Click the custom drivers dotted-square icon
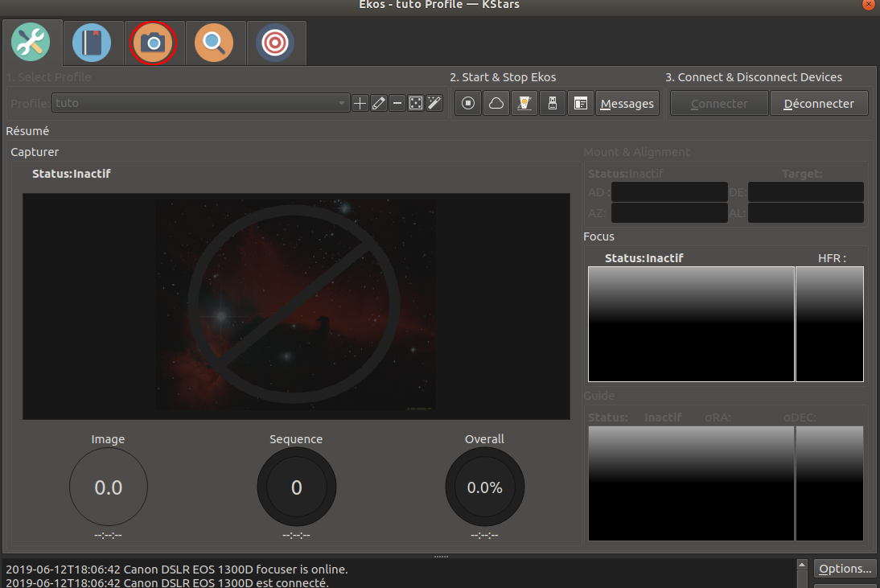 [x=416, y=103]
